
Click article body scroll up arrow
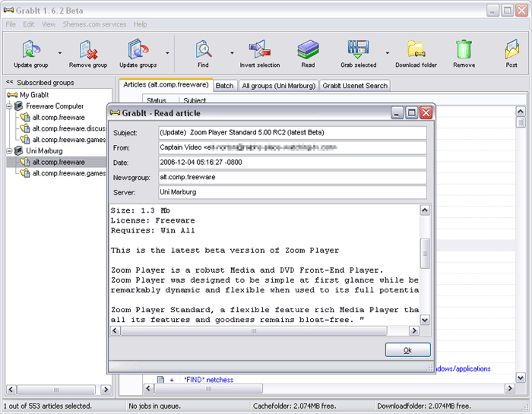point(425,210)
